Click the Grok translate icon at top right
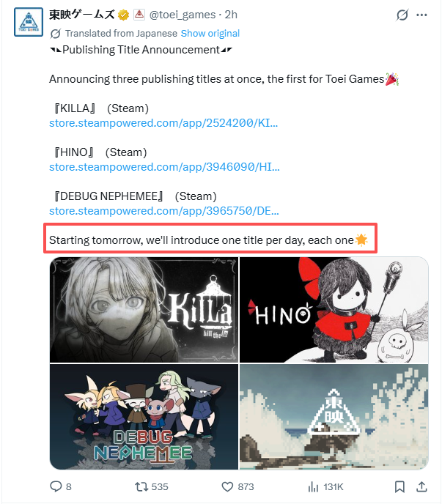This screenshot has width=442, height=504. tap(402, 15)
